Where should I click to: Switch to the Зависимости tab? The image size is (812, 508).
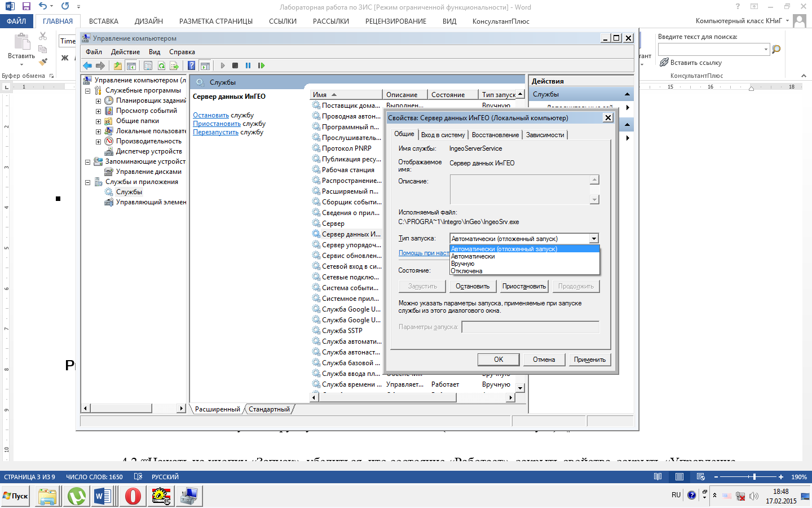[545, 135]
